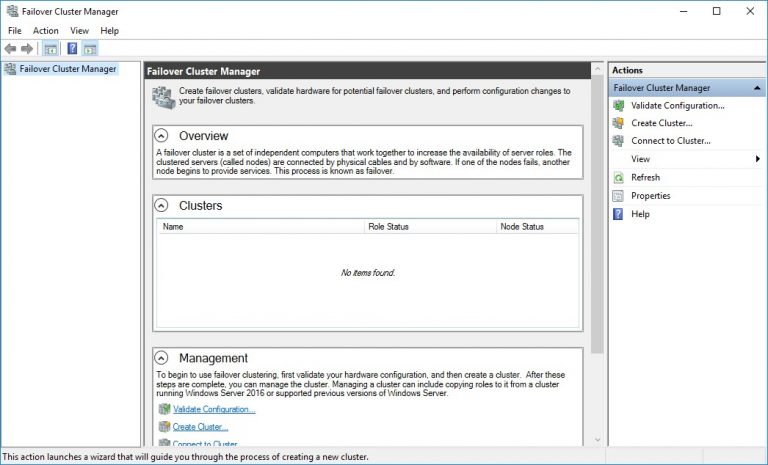The height and width of the screenshot is (465, 768).
Task: Toggle the Show/Hide Action Pane toolbar icon
Action: (x=90, y=49)
